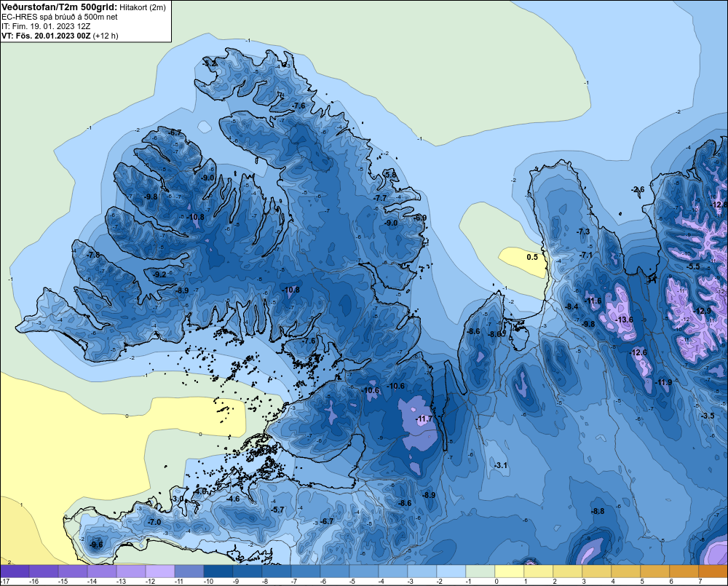
Task: Click the -6.9 temperature value
Action: (x=420, y=218)
